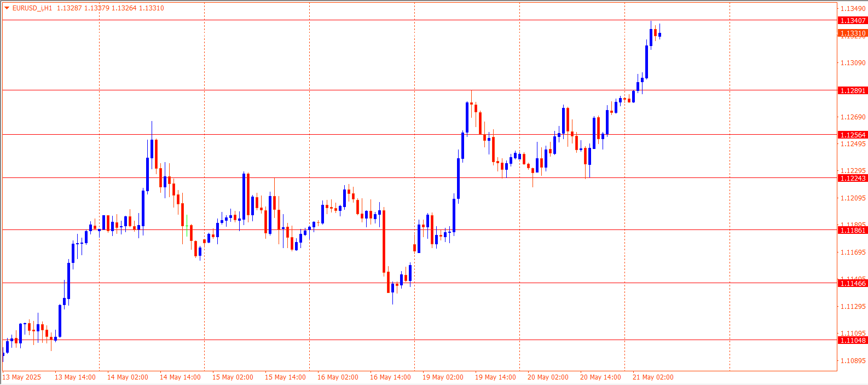Click the 1.12243 horizontal level label
Viewport: 868px width, 385px height.
(853, 179)
